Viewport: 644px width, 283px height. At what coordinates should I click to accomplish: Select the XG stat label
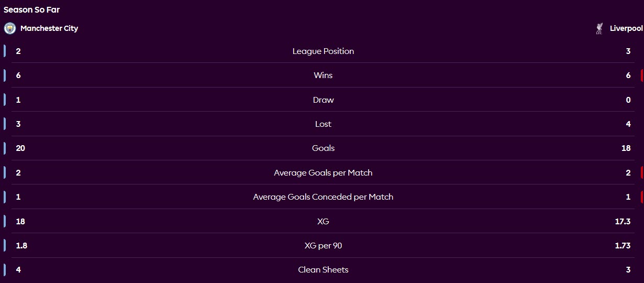point(323,221)
